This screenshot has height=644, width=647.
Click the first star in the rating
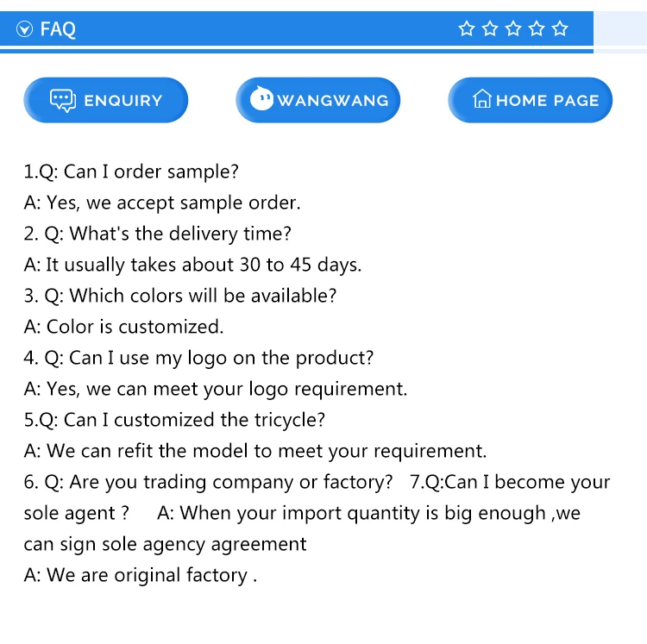coord(467,29)
